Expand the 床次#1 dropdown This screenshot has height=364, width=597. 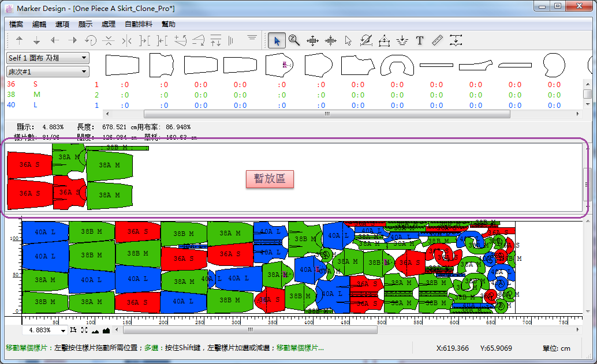point(47,72)
